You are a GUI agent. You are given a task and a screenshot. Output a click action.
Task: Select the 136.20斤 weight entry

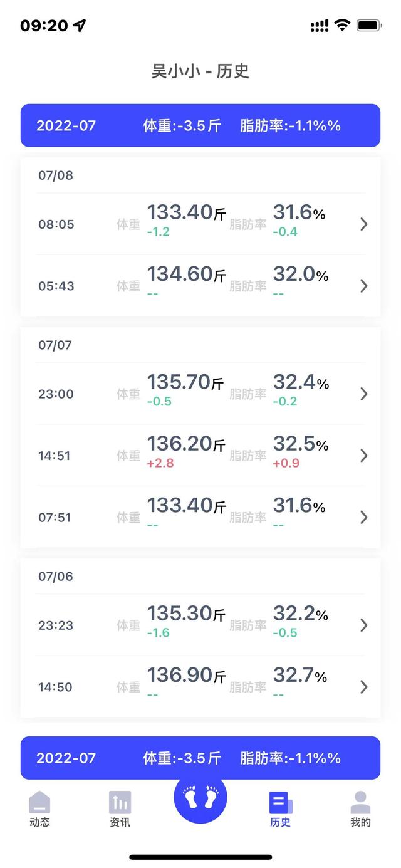[x=186, y=446]
